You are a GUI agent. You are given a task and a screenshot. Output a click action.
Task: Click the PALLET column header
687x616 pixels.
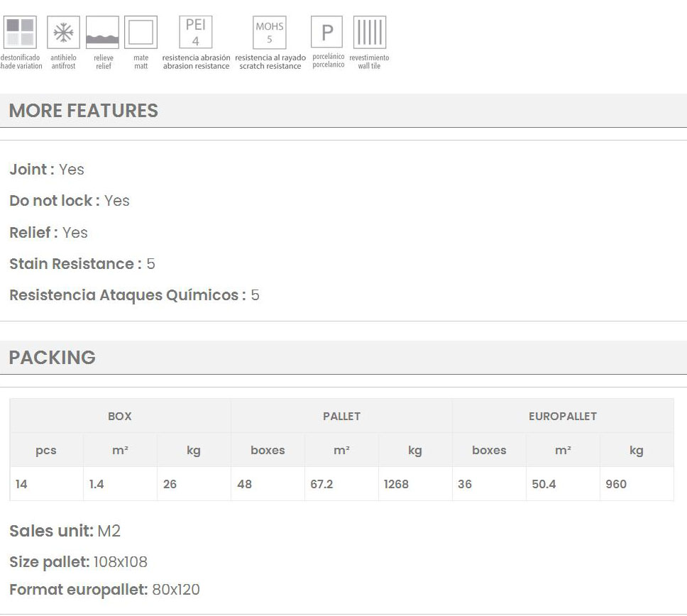click(341, 417)
